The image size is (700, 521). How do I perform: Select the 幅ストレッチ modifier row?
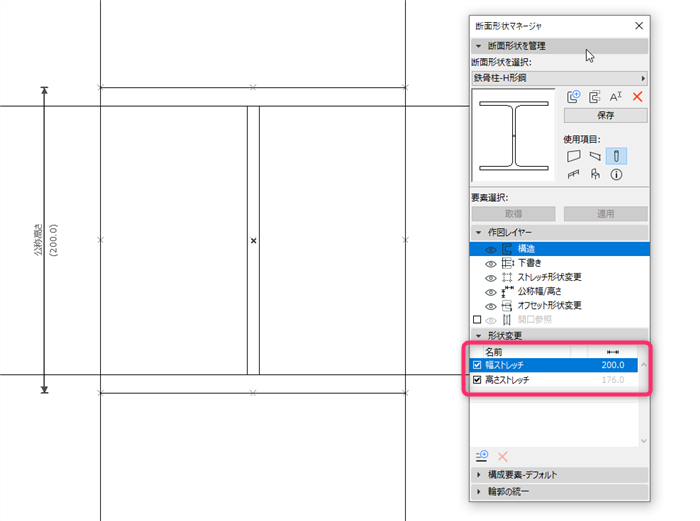pyautogui.click(x=554, y=365)
